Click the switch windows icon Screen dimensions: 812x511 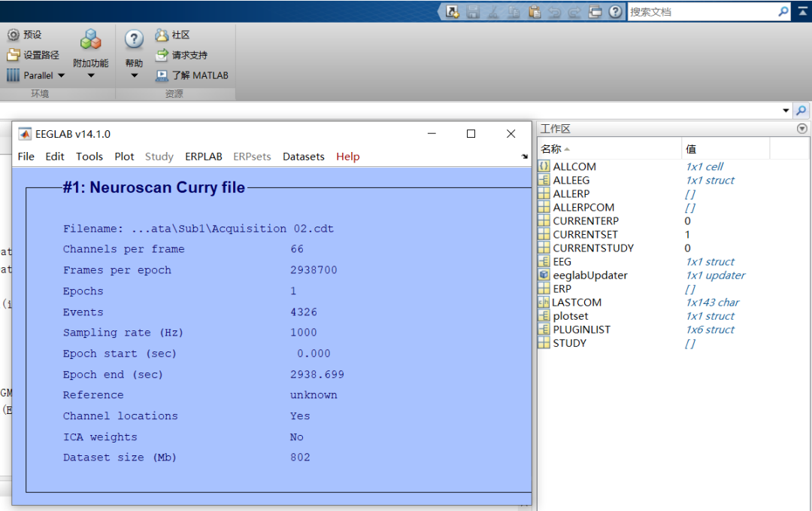coord(595,11)
